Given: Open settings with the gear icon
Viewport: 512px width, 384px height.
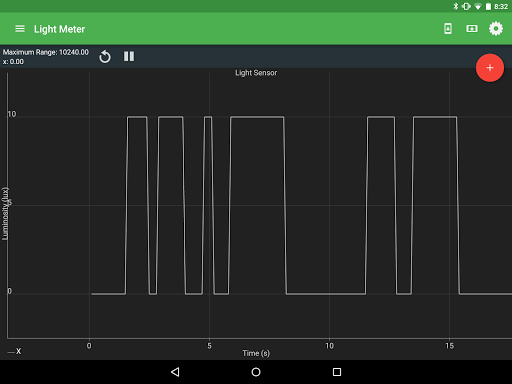Looking at the screenshot, I should [x=496, y=29].
